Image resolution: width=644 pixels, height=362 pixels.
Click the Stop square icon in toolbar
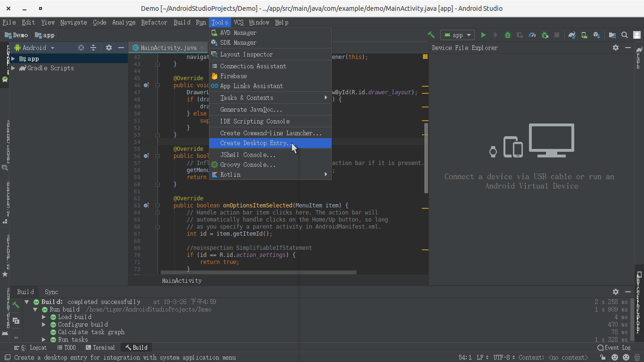pos(557,35)
